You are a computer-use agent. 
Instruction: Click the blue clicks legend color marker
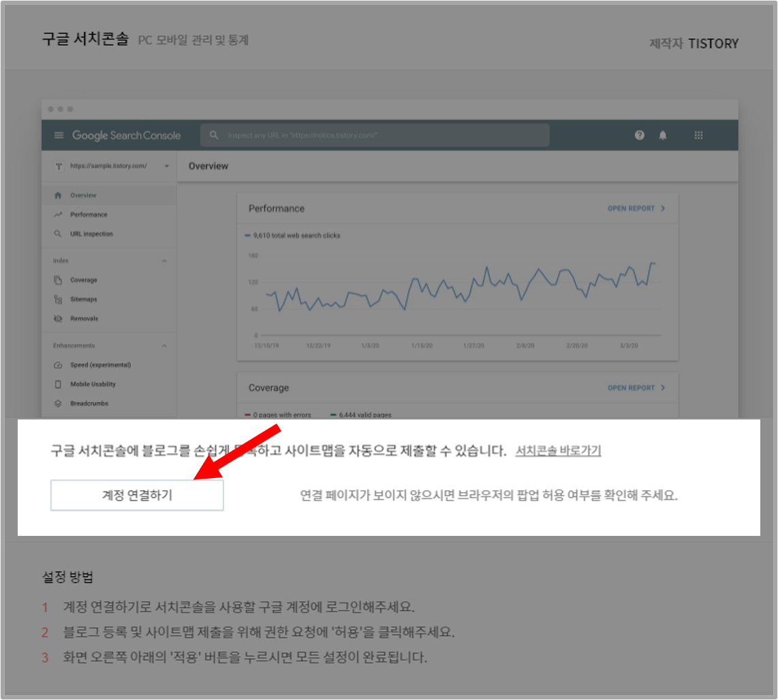click(246, 235)
